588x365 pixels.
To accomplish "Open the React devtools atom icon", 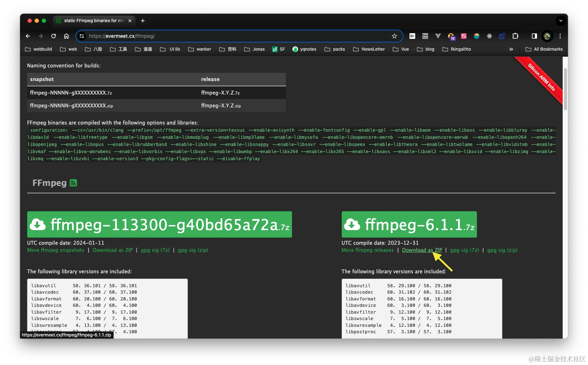I will pos(489,36).
